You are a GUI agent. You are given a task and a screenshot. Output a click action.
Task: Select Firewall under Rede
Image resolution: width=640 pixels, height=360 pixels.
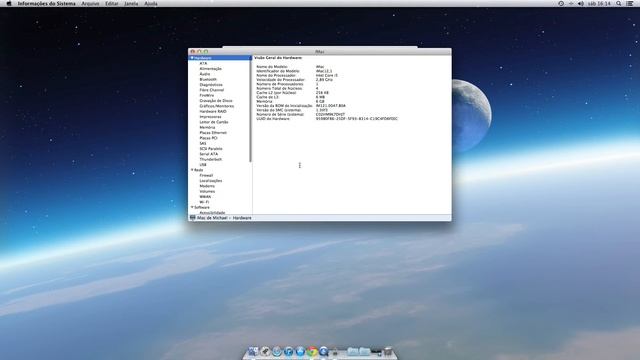coord(206,176)
